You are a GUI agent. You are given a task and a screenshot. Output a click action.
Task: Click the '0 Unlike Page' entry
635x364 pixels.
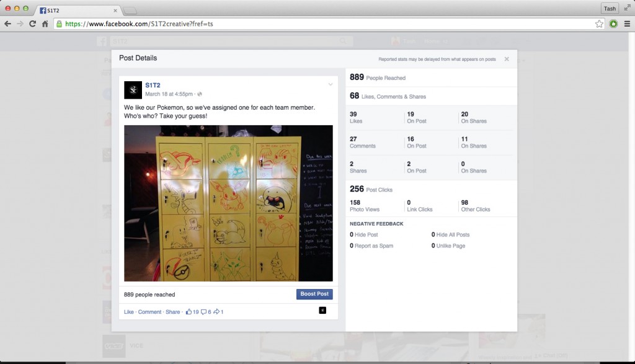coord(448,246)
